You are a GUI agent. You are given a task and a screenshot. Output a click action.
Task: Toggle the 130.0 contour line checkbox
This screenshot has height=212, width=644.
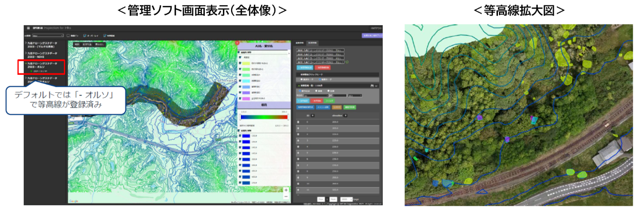(x=240, y=136)
